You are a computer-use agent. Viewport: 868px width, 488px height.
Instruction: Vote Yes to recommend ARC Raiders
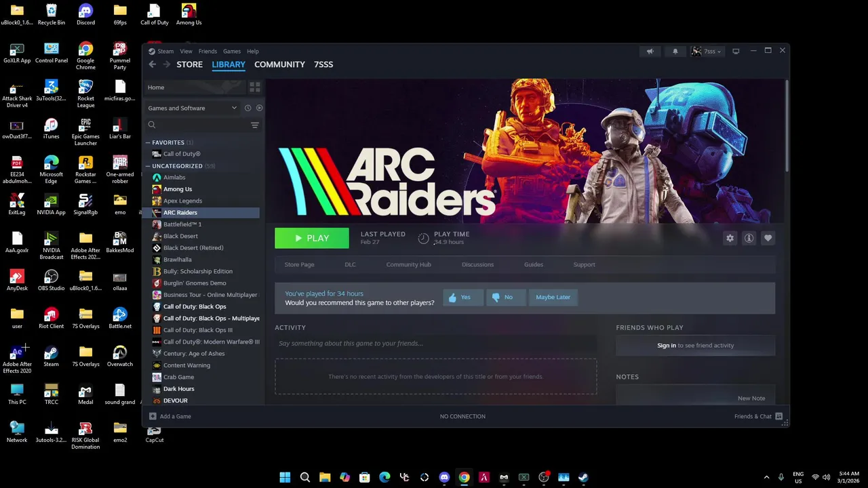point(463,297)
